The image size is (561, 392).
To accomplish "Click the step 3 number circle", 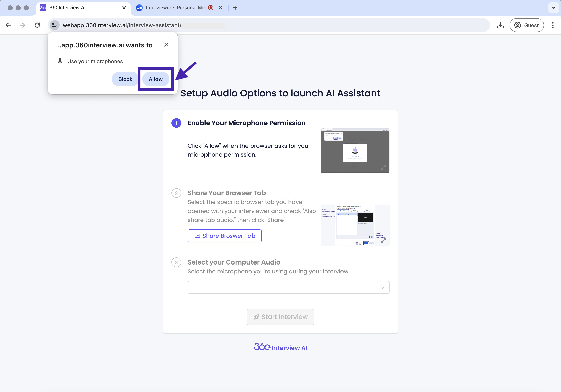I will pyautogui.click(x=176, y=262).
